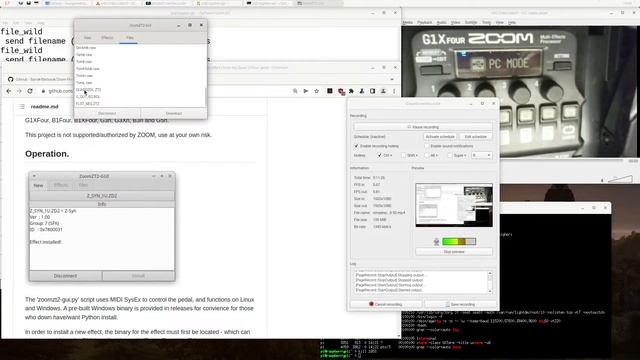Open the browser tab search dropdown arrow
The image size is (640, 360).
click(x=392, y=79)
